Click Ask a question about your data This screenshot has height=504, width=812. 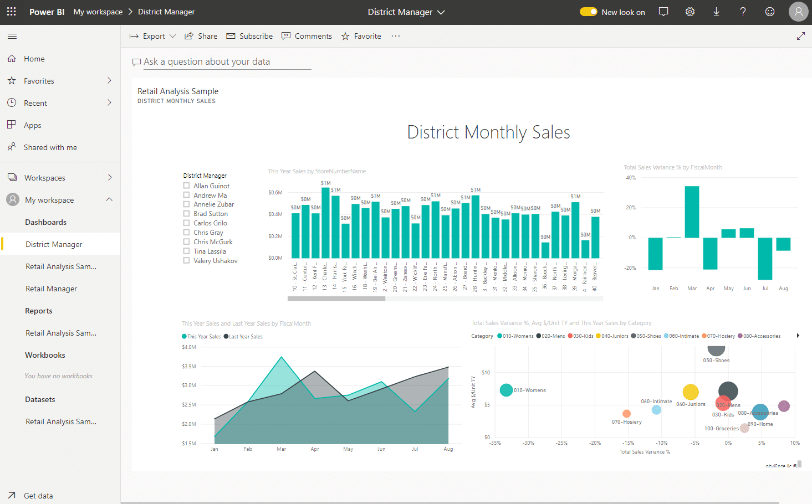pos(206,61)
